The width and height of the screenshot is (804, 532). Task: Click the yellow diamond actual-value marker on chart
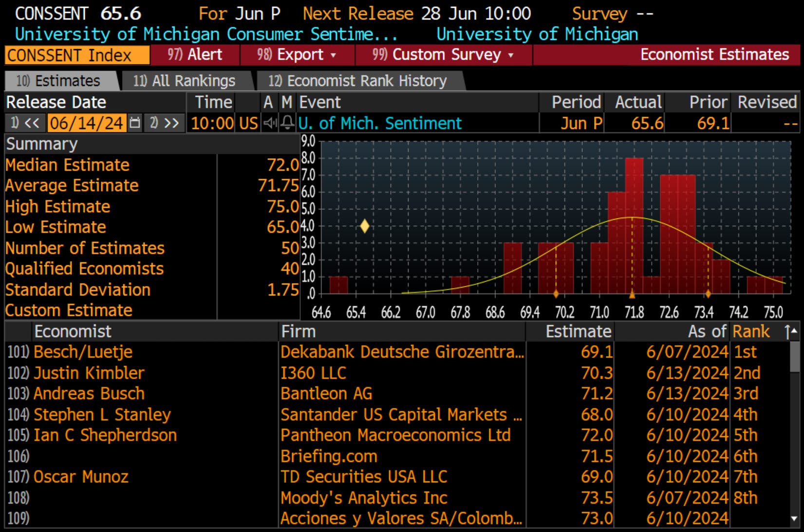click(x=364, y=226)
